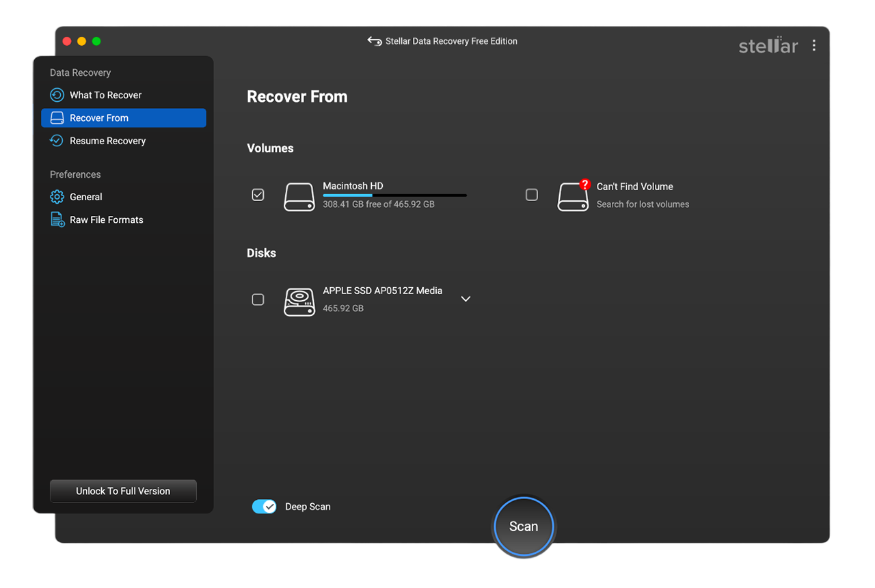This screenshot has height=588, width=875.
Task: Click the Scan button
Action: (524, 526)
